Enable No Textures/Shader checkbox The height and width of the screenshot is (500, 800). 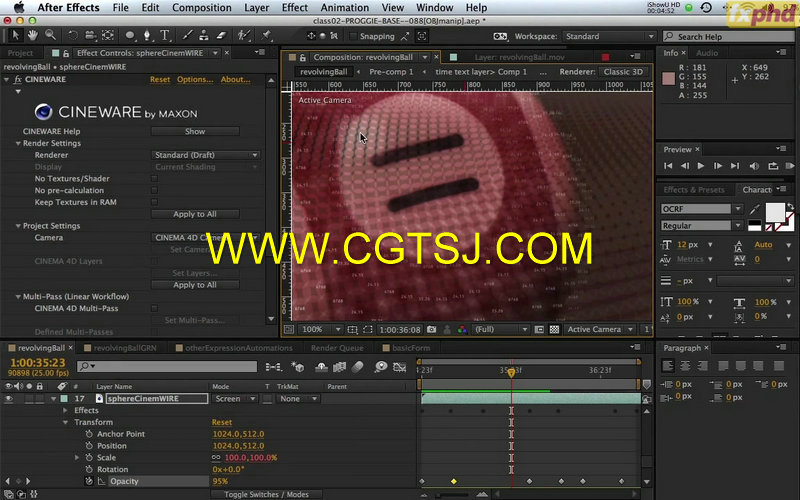tap(154, 179)
